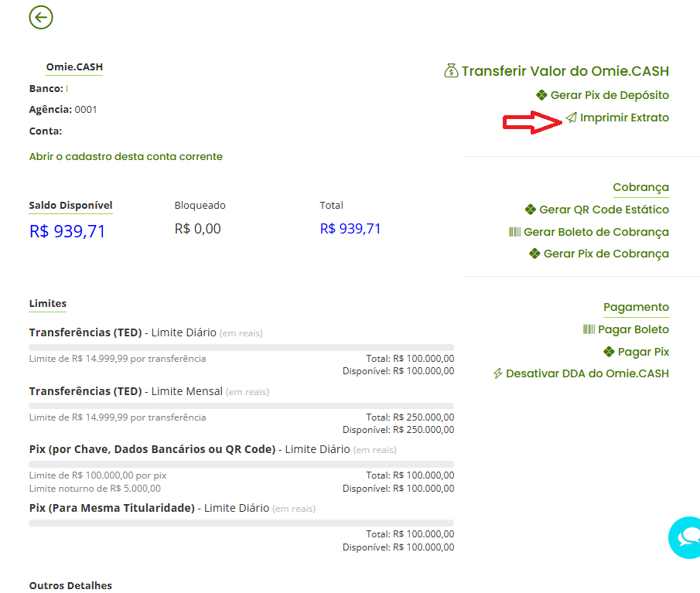Click the Limites section heading
Screen dimensions: 700x593
click(48, 303)
